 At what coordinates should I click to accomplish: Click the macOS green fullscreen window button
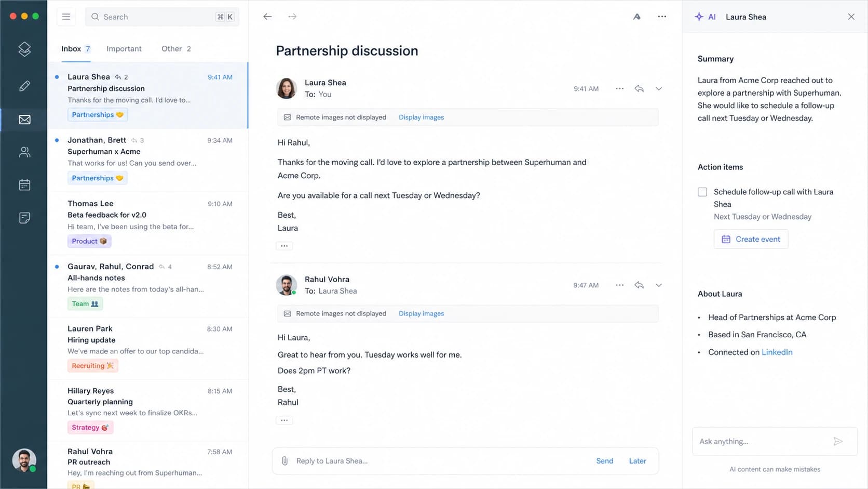pos(36,16)
